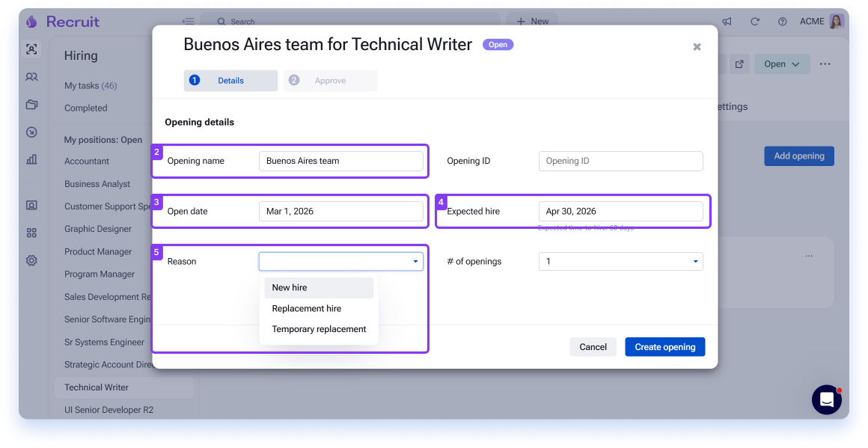Screen dimensions: 868x448
Task: Click the help question mark icon
Action: 782,22
